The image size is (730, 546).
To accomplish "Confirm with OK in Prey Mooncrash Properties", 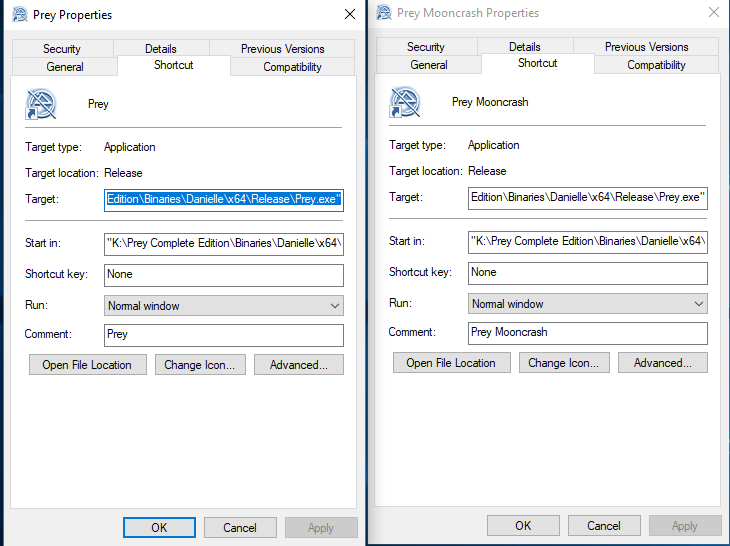I will point(523,526).
